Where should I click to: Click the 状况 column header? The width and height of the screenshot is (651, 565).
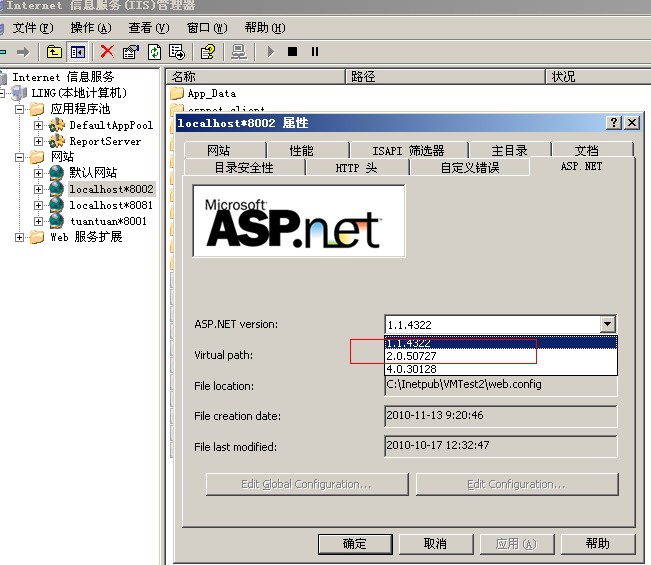click(598, 76)
